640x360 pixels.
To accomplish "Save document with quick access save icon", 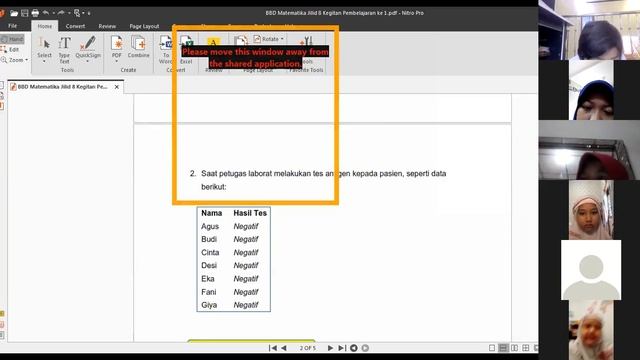I will tap(24, 13).
